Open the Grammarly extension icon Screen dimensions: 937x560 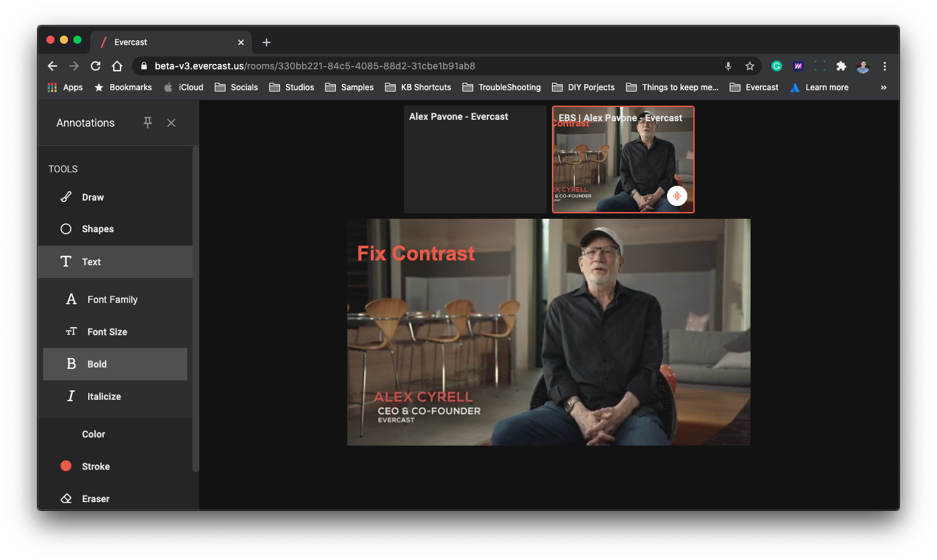[777, 66]
